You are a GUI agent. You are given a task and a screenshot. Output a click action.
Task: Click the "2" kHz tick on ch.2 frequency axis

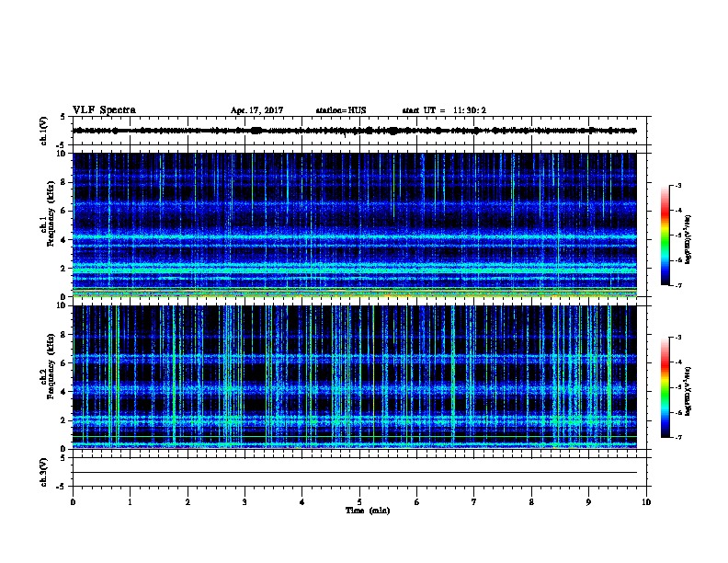[x=64, y=420]
